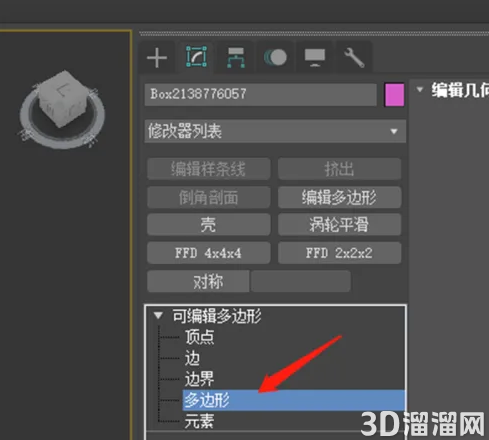The height and width of the screenshot is (440, 489).
Task: Open the magenta object color swatch
Action: pyautogui.click(x=394, y=95)
